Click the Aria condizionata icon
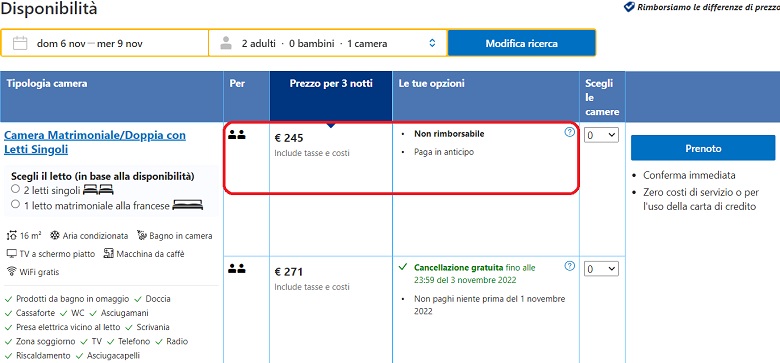Viewport: 780px width, 363px height. click(x=55, y=235)
